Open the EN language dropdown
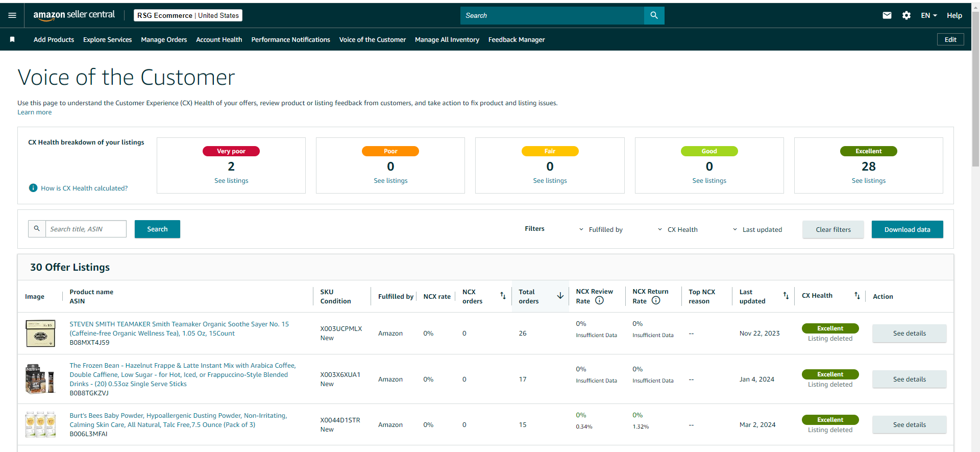Viewport: 980px width, 452px height. pyautogui.click(x=929, y=15)
